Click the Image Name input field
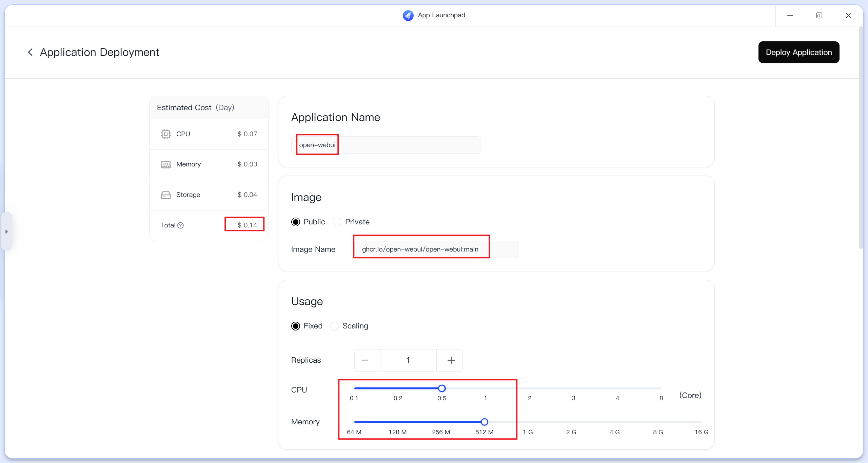Screen dimensions: 868x463 tap(436, 249)
